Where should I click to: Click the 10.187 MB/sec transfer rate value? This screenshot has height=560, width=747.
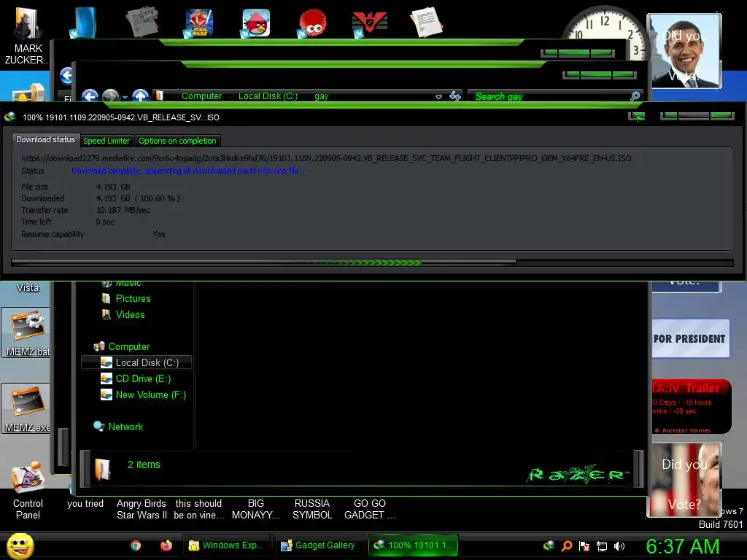point(123,210)
